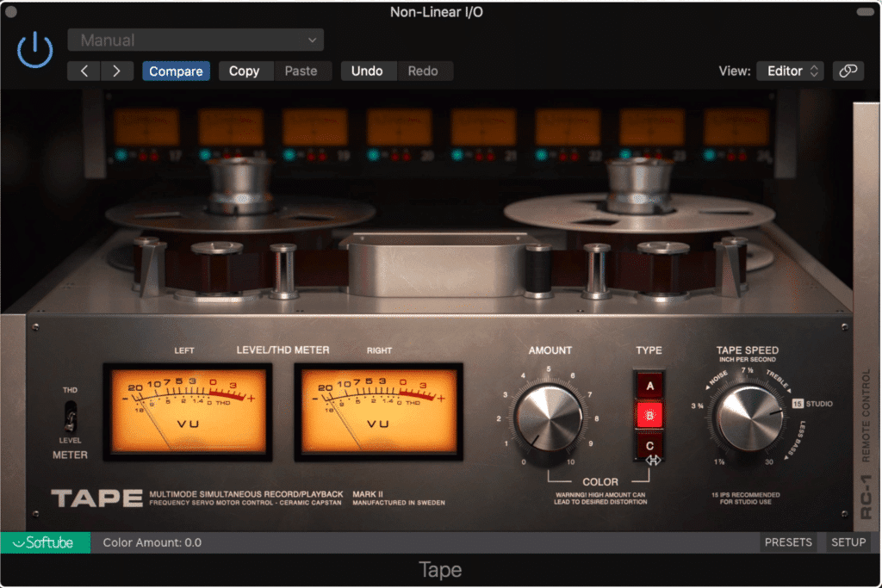Screen dimensions: 882x588
Task: Click the Color Amount: 0.0 status text
Action: coord(152,542)
